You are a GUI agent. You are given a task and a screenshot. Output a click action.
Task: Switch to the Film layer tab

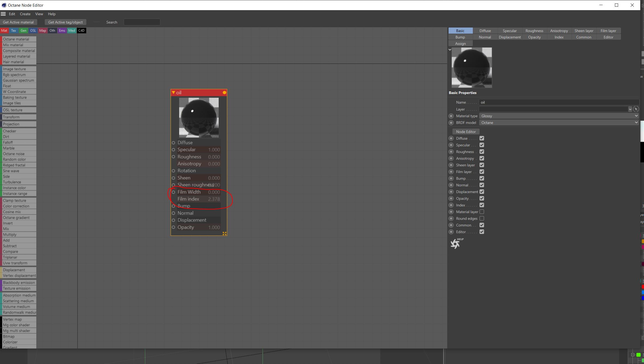pyautogui.click(x=608, y=31)
